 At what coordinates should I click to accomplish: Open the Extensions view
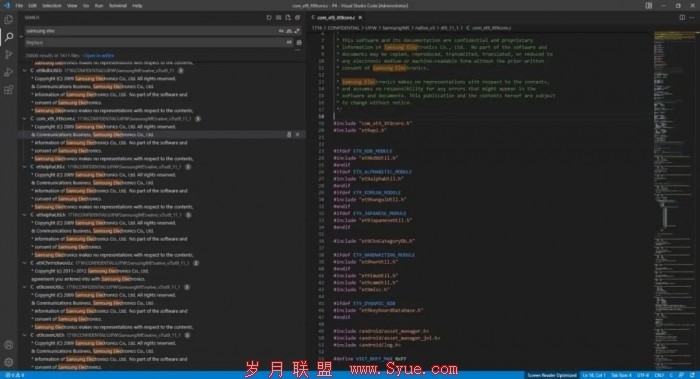(x=8, y=90)
